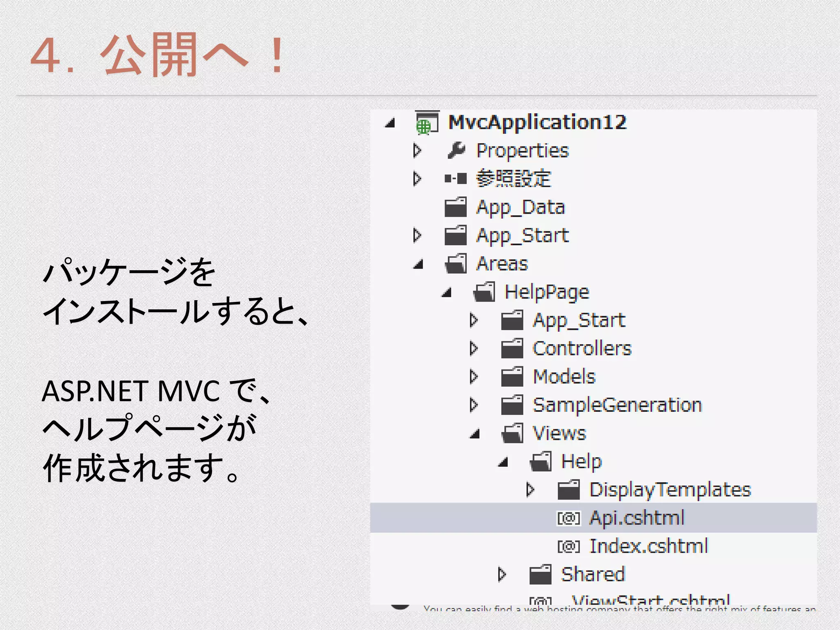Select the HelpPage folder label
The image size is (840, 630).
[547, 293]
